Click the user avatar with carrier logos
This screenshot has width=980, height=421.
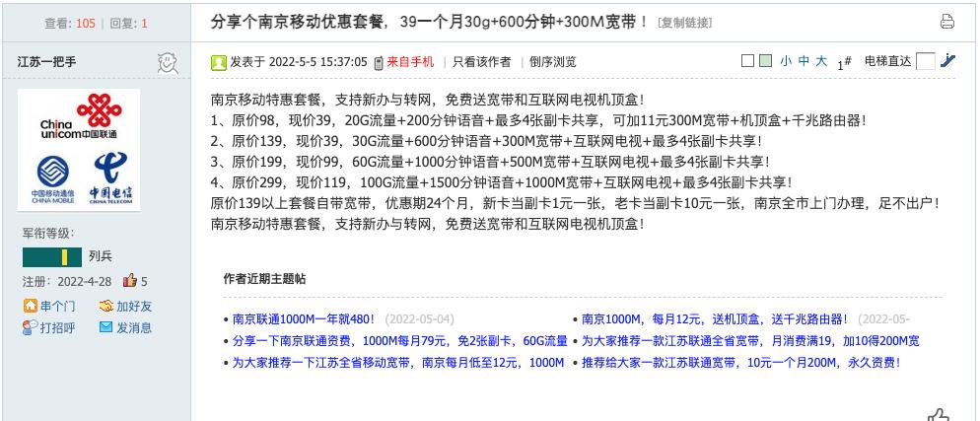click(x=79, y=150)
